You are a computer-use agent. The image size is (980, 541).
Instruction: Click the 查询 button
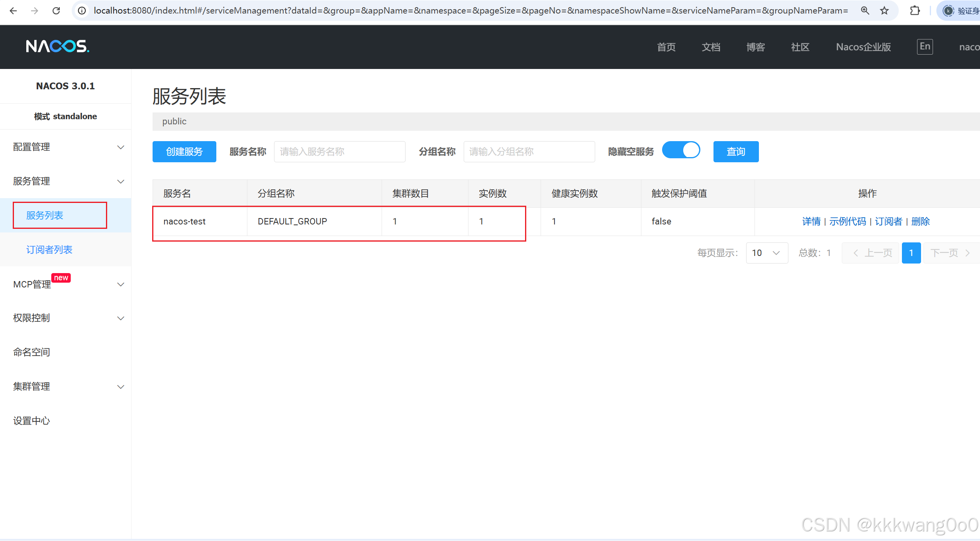click(x=735, y=151)
